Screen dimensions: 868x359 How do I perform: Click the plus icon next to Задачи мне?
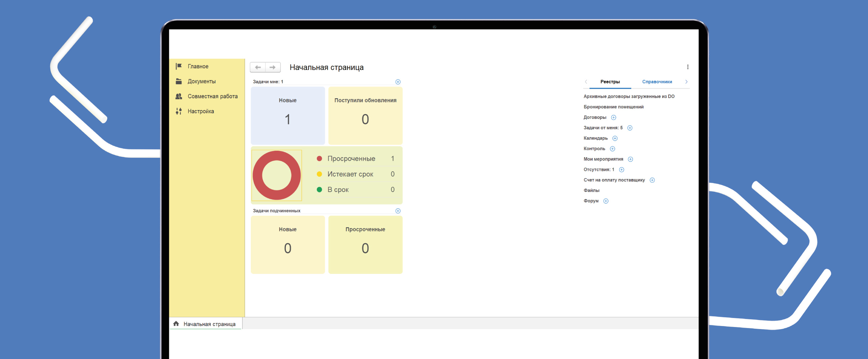pos(398,82)
